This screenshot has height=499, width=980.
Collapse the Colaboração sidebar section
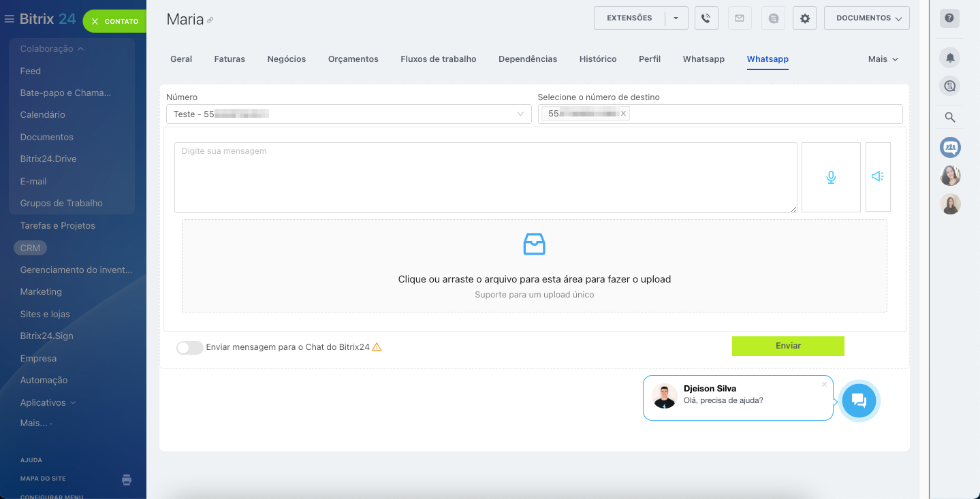pos(52,49)
